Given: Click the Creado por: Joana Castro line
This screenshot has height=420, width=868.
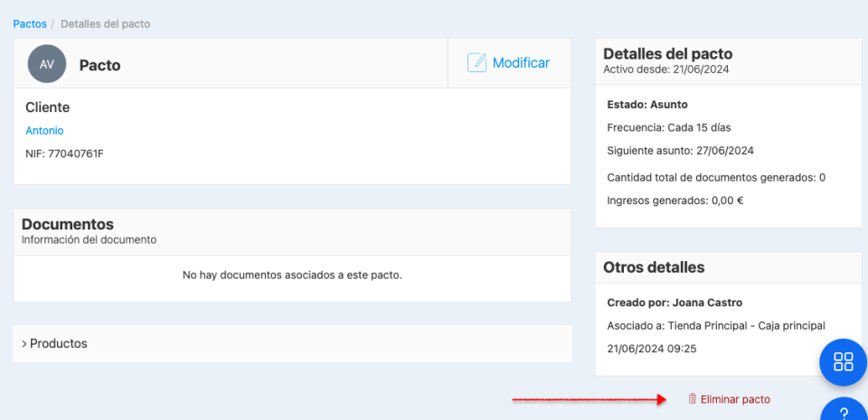Looking at the screenshot, I should tap(675, 303).
